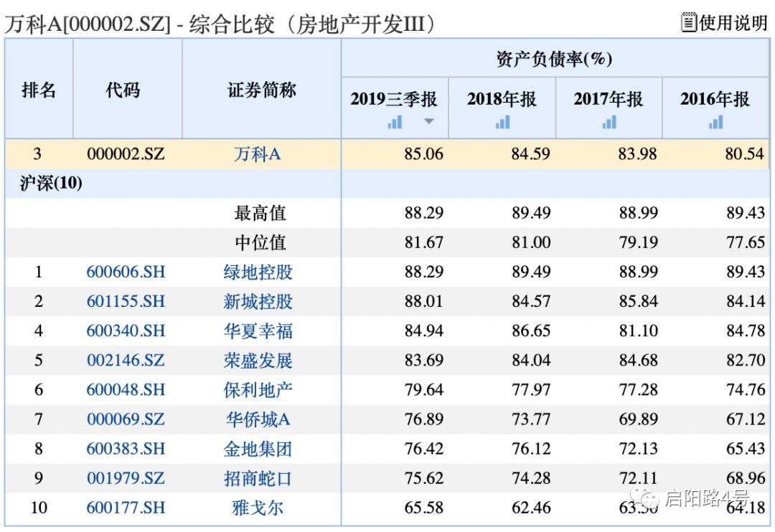Select median value 79.19
The image size is (775, 532).
pyautogui.click(x=639, y=242)
